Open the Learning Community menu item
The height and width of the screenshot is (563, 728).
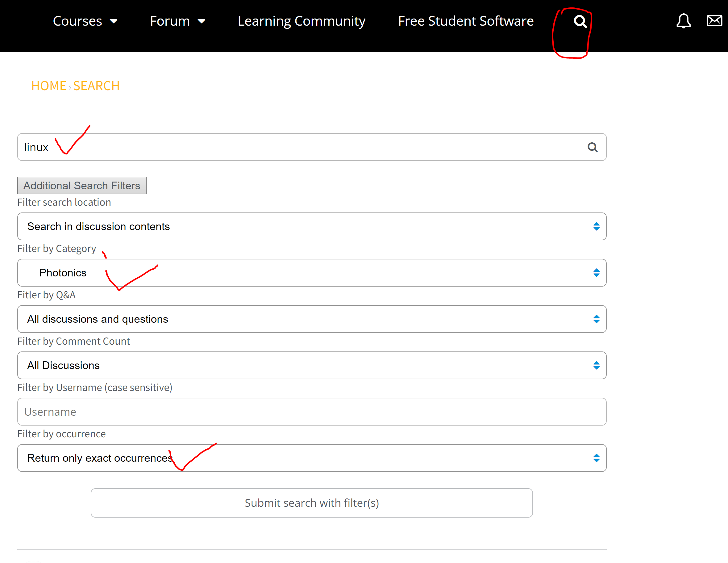[x=301, y=21]
